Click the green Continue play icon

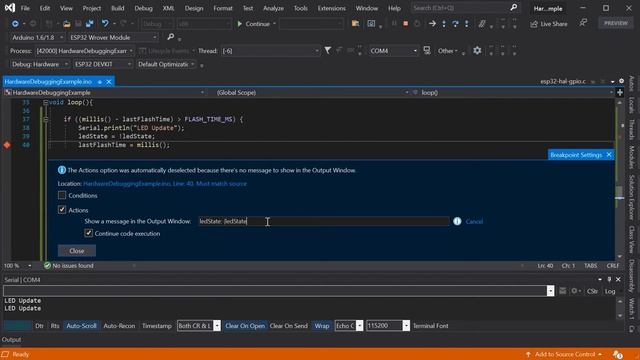[240, 24]
